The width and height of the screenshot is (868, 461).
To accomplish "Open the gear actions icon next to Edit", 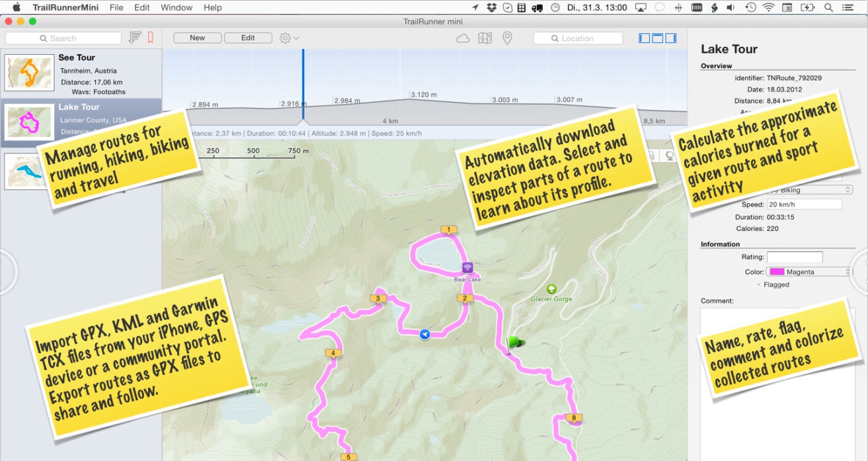I will pyautogui.click(x=284, y=38).
